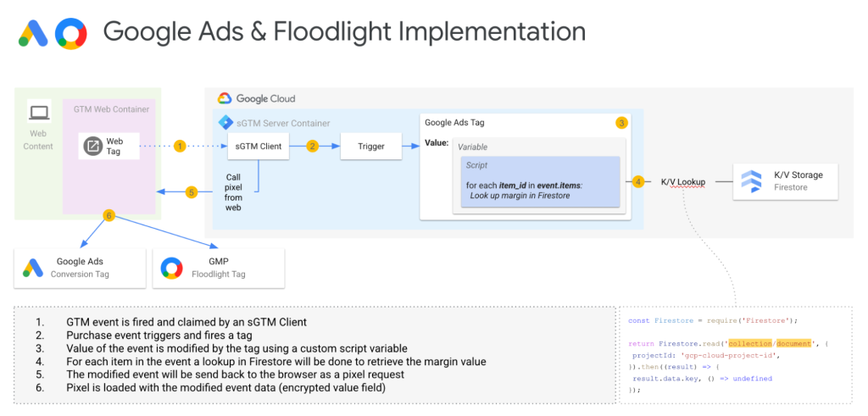Click the Firestore K/V Storage icon
Image resolution: width=868 pixels, height=416 pixels.
coord(752,181)
